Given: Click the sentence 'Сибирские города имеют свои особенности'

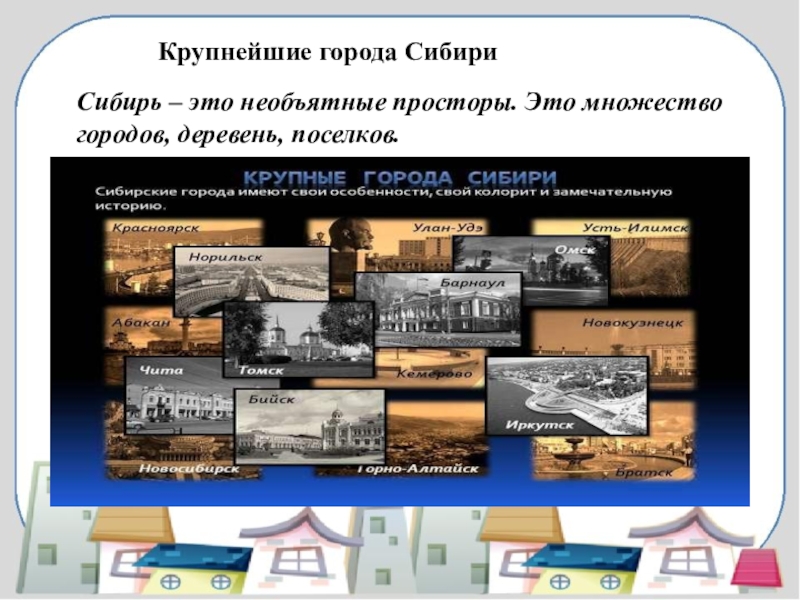Looking at the screenshot, I should pos(264,192).
